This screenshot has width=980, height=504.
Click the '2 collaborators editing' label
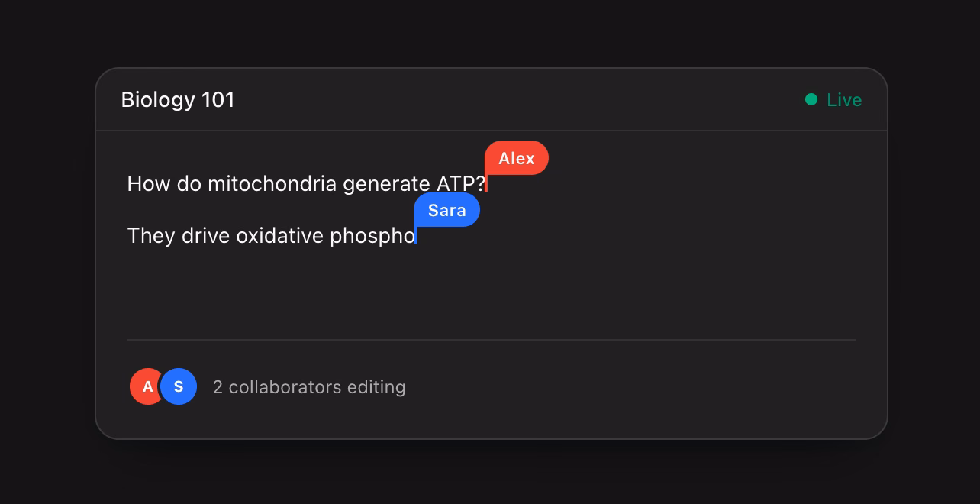[x=309, y=387]
